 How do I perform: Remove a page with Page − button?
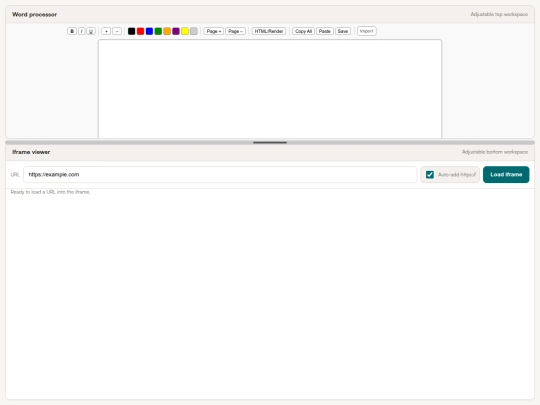coord(236,31)
